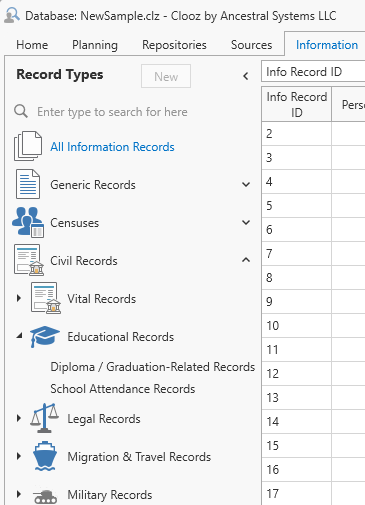Expand the Migration & Travel Records arrow

click(x=19, y=456)
